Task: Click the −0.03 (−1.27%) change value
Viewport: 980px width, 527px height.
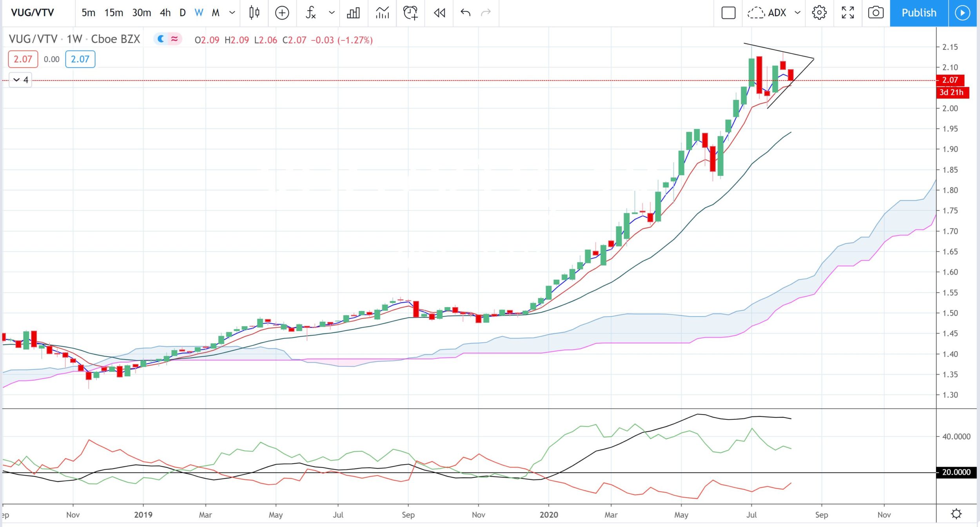Action: pyautogui.click(x=342, y=40)
